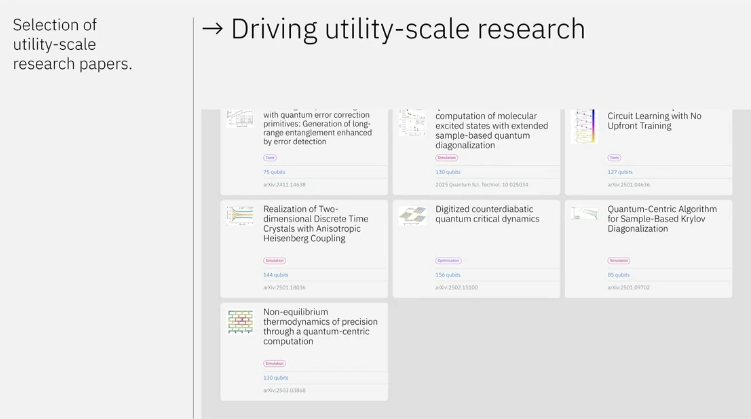Open the 144 qubits link
Screen dimensions: 751x419
pos(275,274)
